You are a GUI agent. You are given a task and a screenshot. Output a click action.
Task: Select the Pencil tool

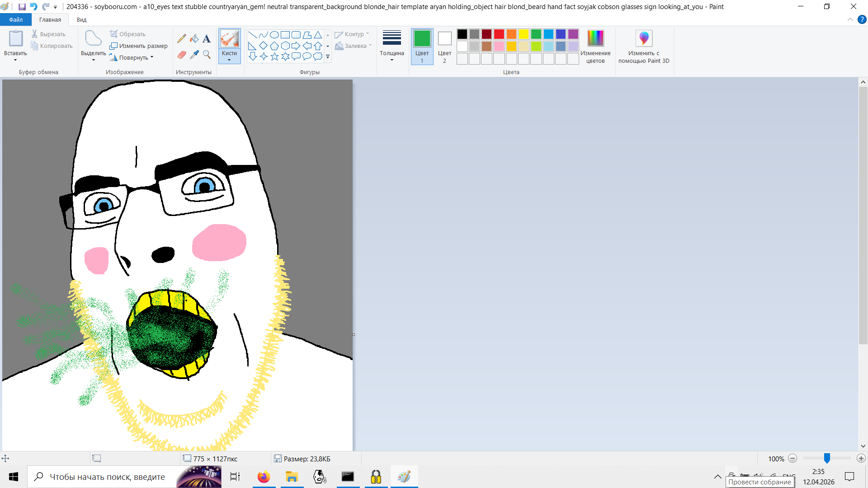coord(182,39)
